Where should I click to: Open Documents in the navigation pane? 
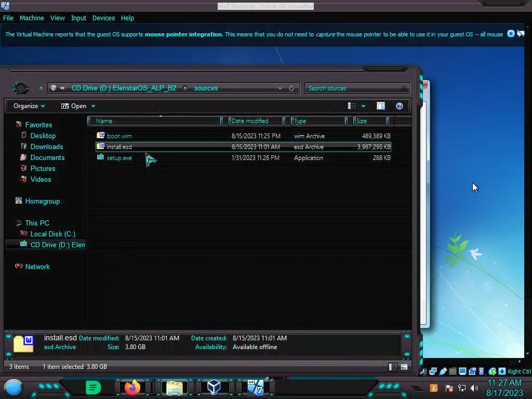pos(47,157)
